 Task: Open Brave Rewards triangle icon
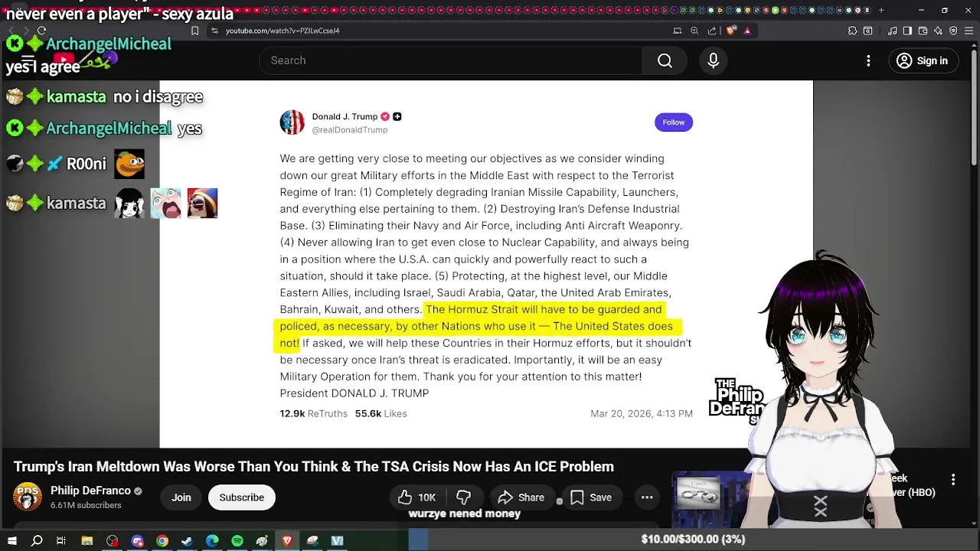[x=747, y=31]
